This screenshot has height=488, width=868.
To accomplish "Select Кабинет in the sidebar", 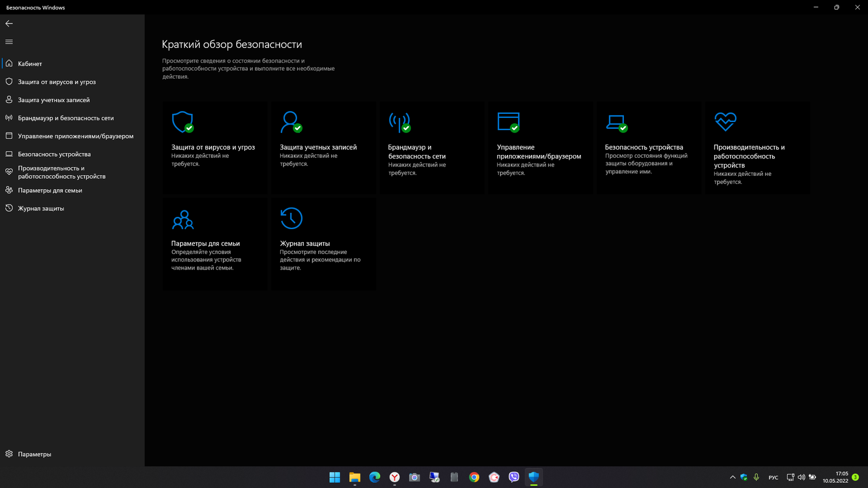I will [30, 64].
